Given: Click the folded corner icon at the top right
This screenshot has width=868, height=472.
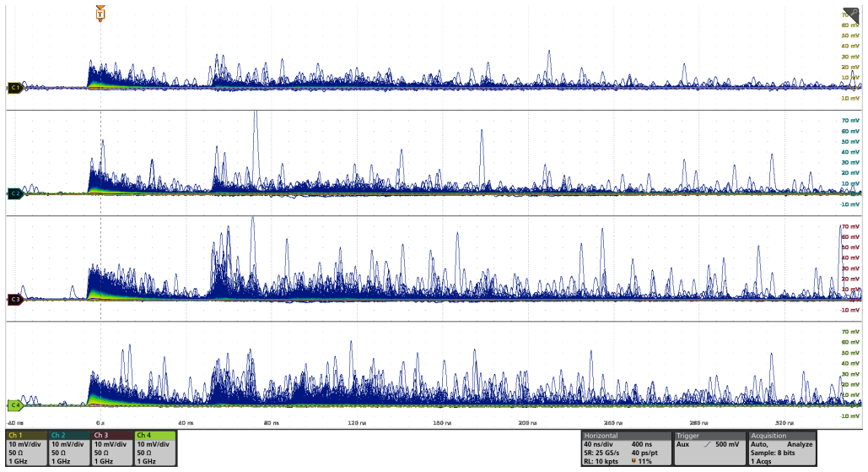Looking at the screenshot, I should pos(851,15).
